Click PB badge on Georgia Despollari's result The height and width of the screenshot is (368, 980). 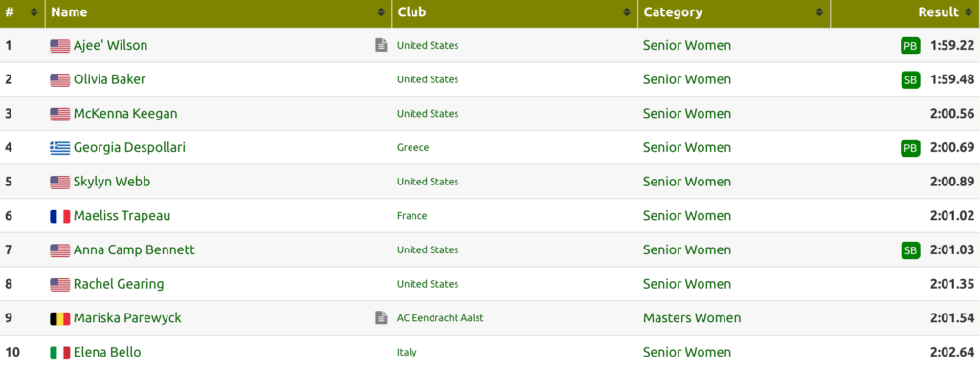910,148
